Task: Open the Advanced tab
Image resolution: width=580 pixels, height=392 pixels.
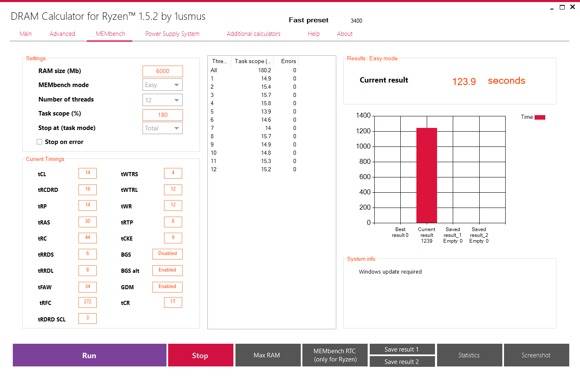Action: tap(62, 34)
